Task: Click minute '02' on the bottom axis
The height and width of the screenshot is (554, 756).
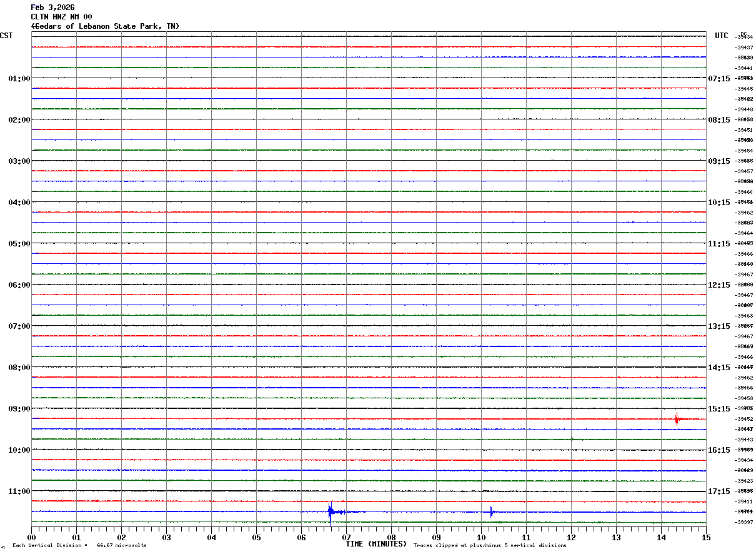Action: pyautogui.click(x=122, y=537)
